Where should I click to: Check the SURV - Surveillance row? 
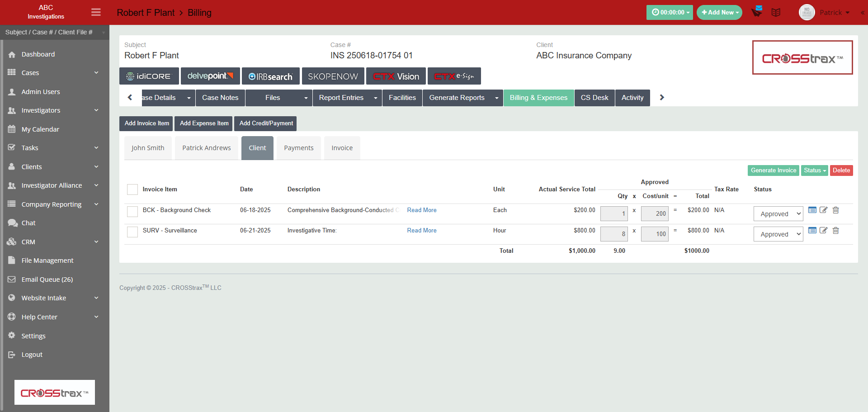pos(132,232)
